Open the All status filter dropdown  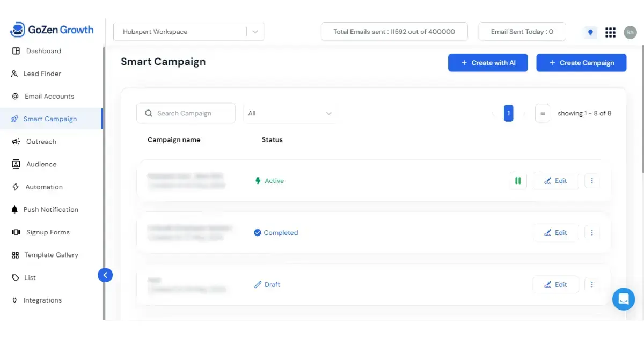click(290, 113)
